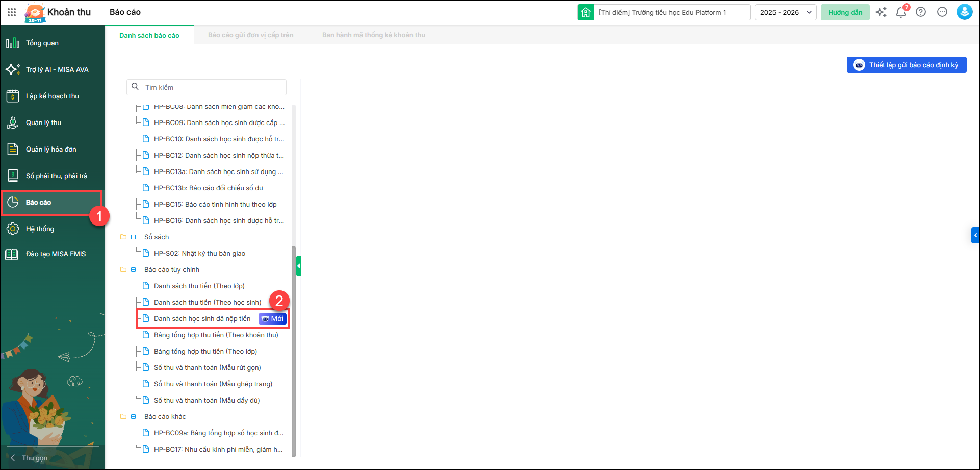Click the help question mark icon
This screenshot has height=470, width=980.
(x=921, y=12)
